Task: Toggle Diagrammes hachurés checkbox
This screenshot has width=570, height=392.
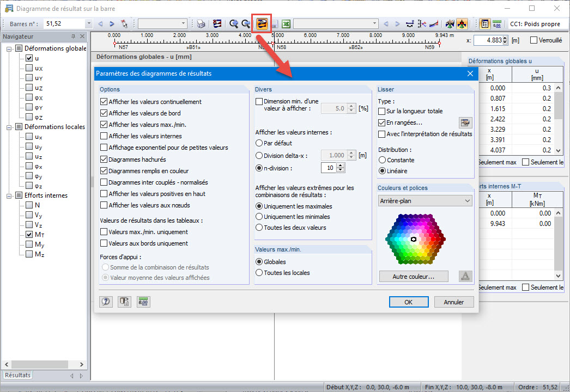Action: tap(104, 159)
